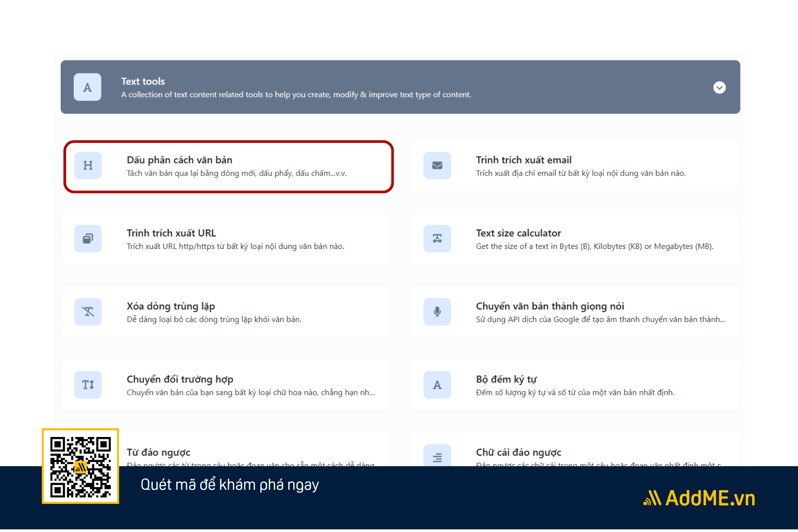Click 'Quét mã để khám phá ngay' banner text

pos(230,485)
